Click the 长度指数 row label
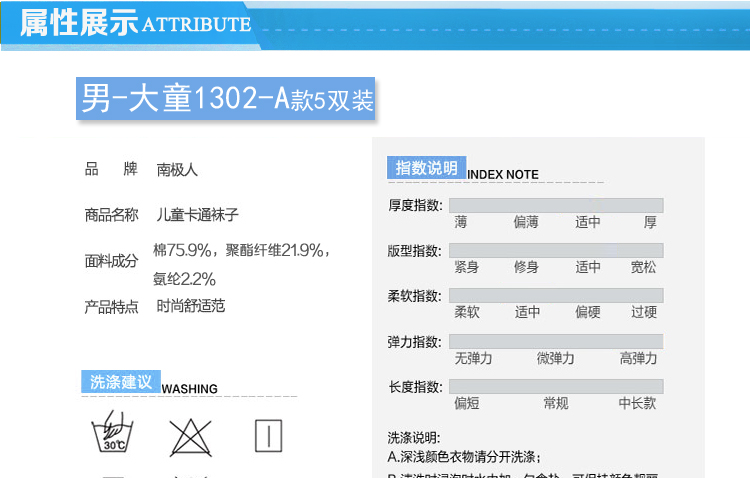 415,387
